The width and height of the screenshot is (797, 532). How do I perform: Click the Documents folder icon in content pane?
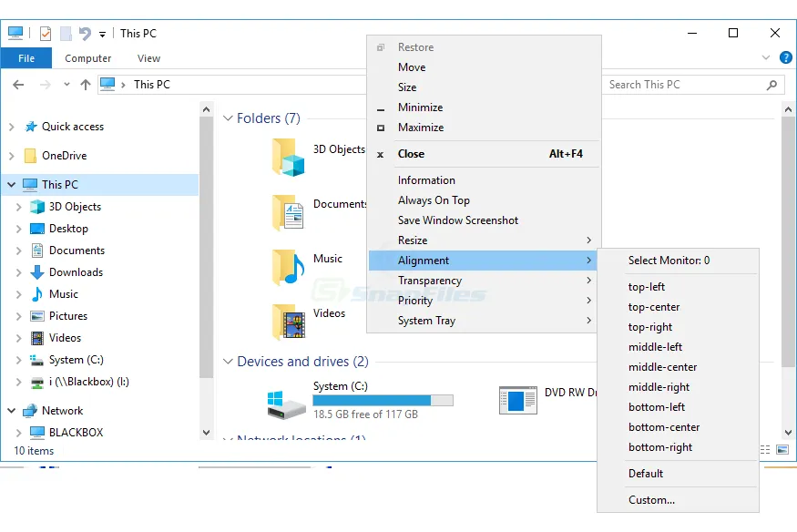288,212
